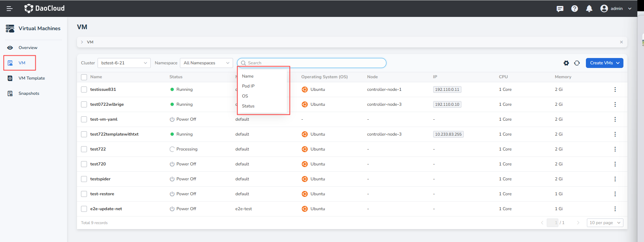Open the testspider VM link
Screen dimensions: 644x242
tap(100, 179)
